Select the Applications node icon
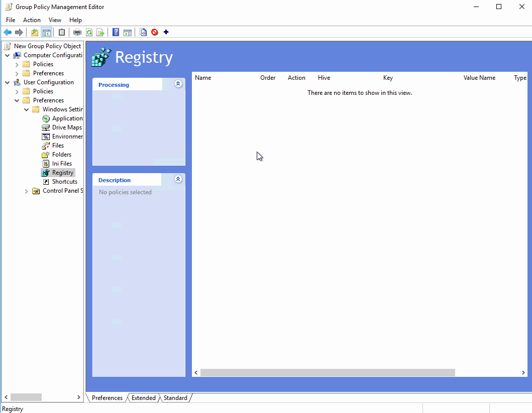Screen dimensions: 532x413 (x=46, y=118)
